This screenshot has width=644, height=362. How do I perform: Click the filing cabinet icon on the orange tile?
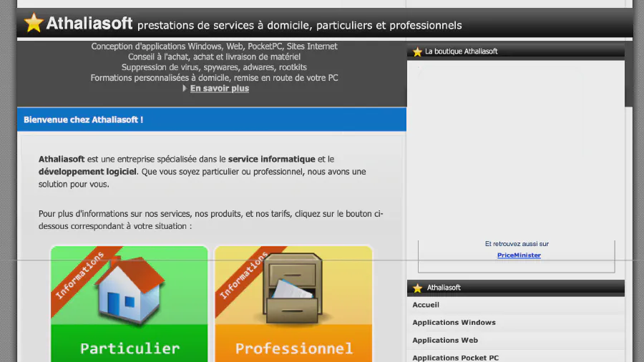pos(292,288)
